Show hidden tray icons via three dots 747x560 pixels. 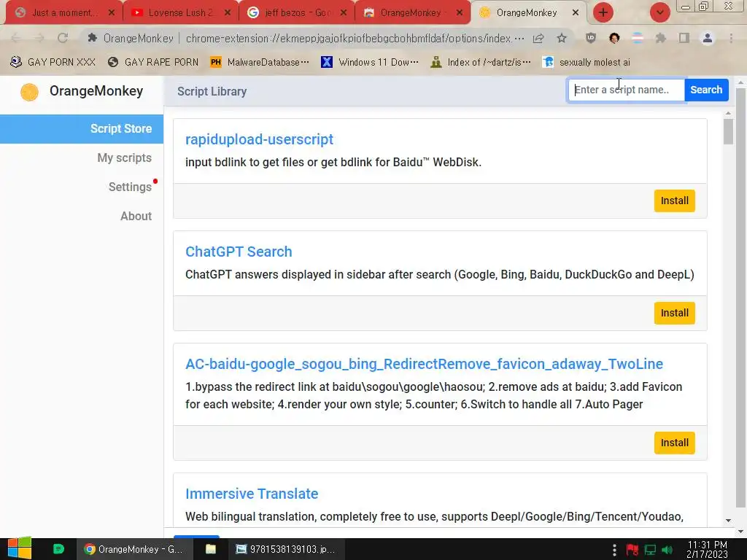click(614, 550)
